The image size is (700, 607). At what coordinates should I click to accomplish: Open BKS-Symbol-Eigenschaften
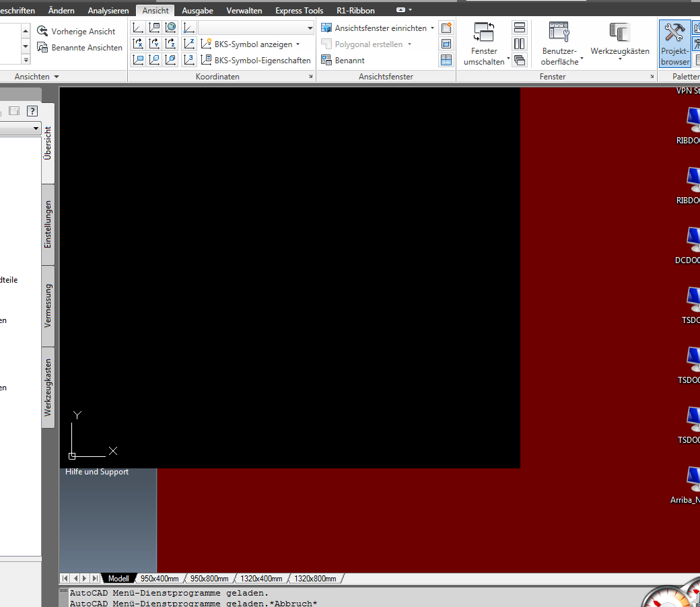[256, 61]
